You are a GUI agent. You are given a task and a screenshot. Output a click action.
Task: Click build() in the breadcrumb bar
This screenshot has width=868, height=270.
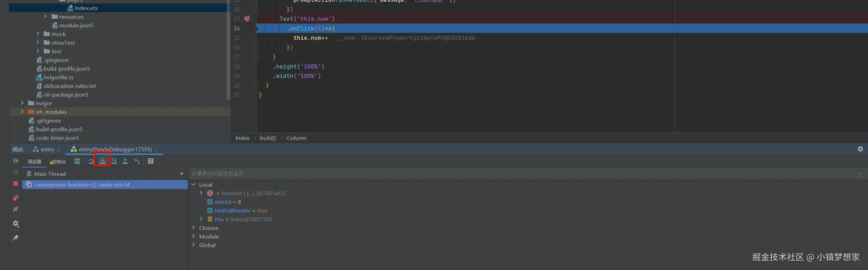268,138
